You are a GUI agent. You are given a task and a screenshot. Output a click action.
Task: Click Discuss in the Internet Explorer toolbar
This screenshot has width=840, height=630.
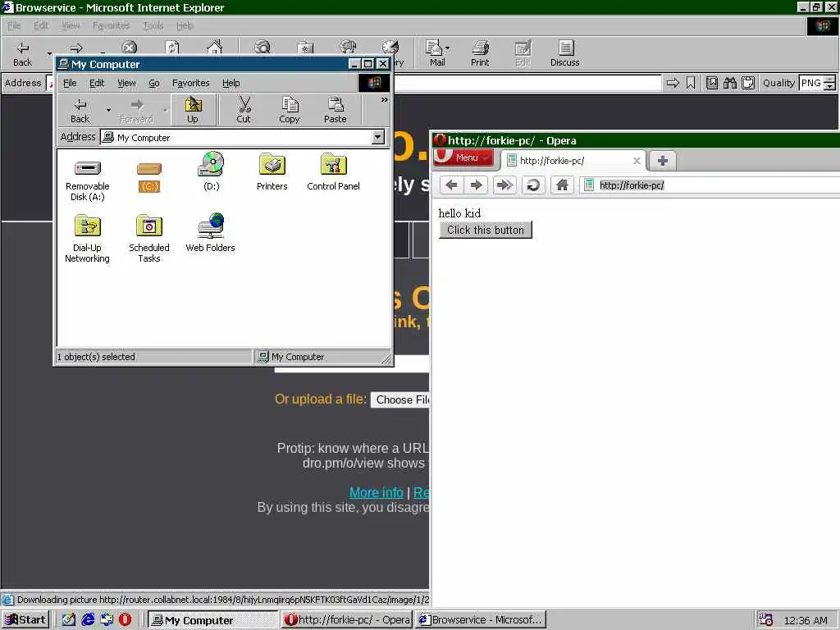pyautogui.click(x=565, y=53)
